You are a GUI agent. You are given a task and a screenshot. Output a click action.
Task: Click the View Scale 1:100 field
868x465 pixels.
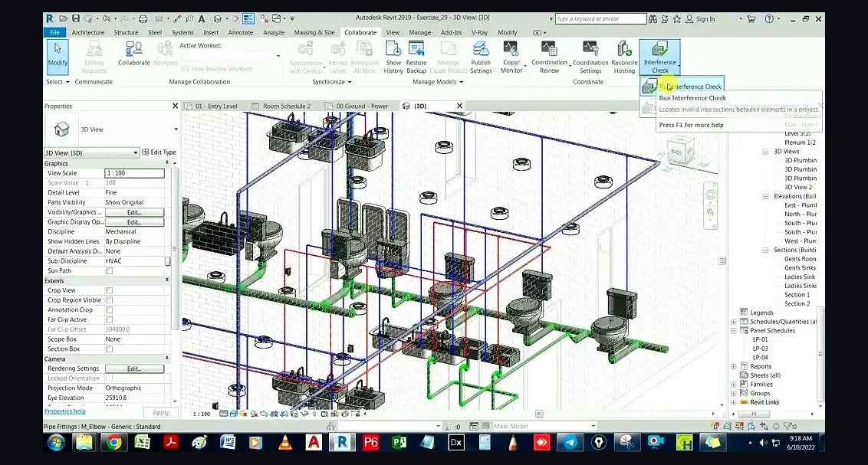[x=134, y=173]
